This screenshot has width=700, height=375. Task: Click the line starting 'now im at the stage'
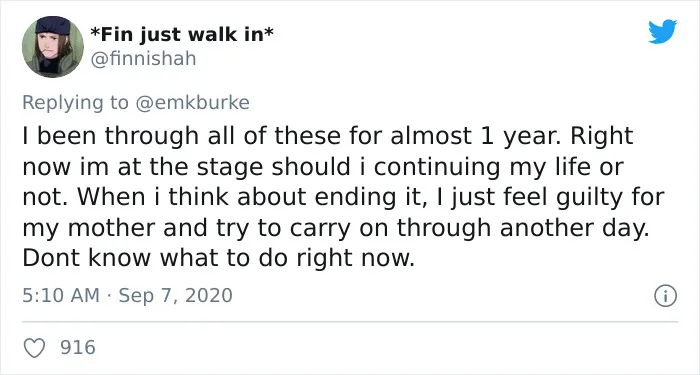pos(323,167)
